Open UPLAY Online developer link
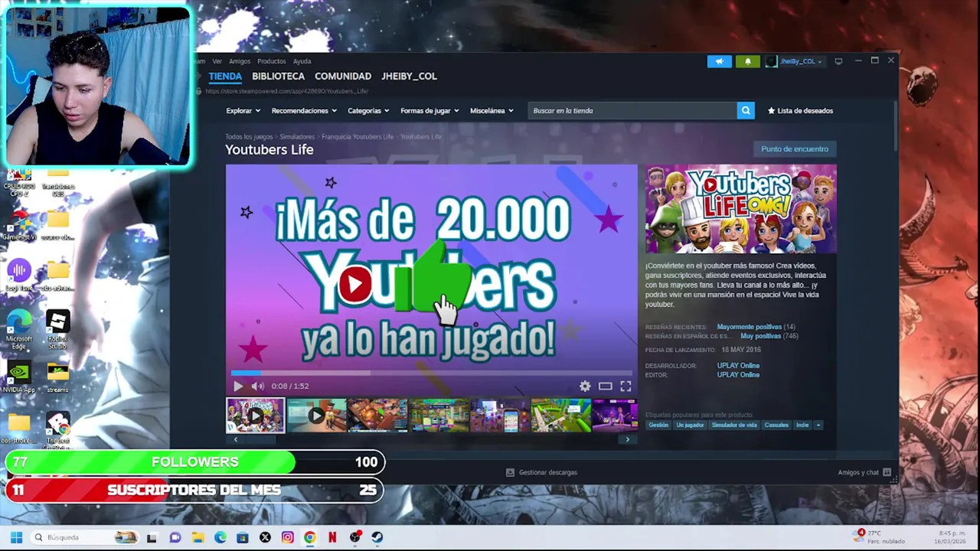The height and width of the screenshot is (551, 980). 738,366
